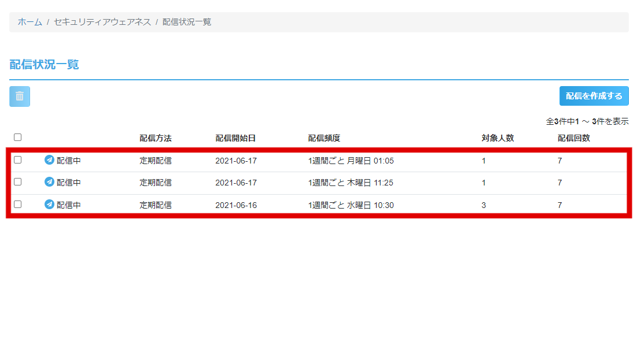Click date 2021-06-17 in 木曜日 row
Screen dimensions: 641x364
tap(236, 183)
